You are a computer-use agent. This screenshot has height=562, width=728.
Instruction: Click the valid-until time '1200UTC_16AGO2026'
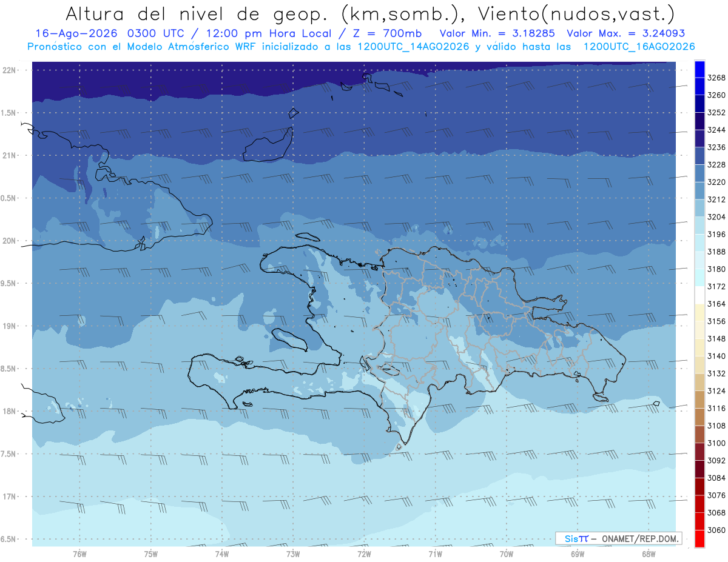[639, 47]
